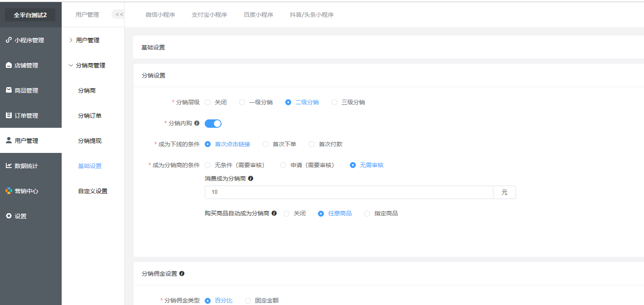Open 基础设置 submenu item

(x=90, y=166)
